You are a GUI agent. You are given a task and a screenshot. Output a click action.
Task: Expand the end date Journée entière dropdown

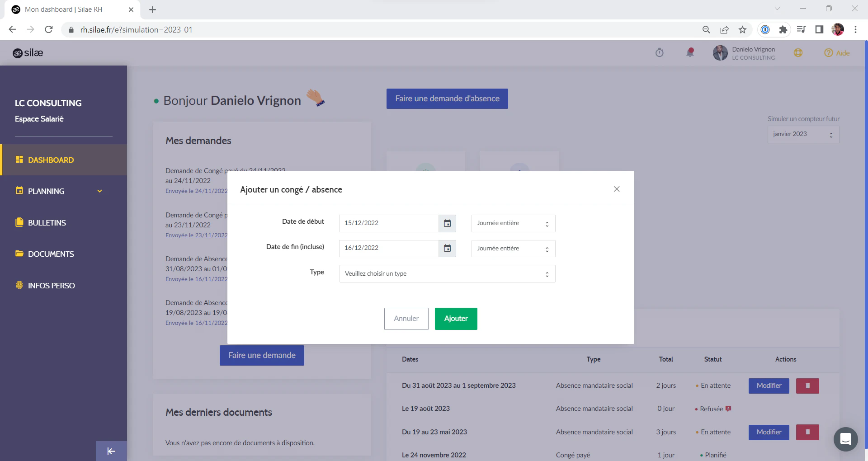pyautogui.click(x=513, y=249)
